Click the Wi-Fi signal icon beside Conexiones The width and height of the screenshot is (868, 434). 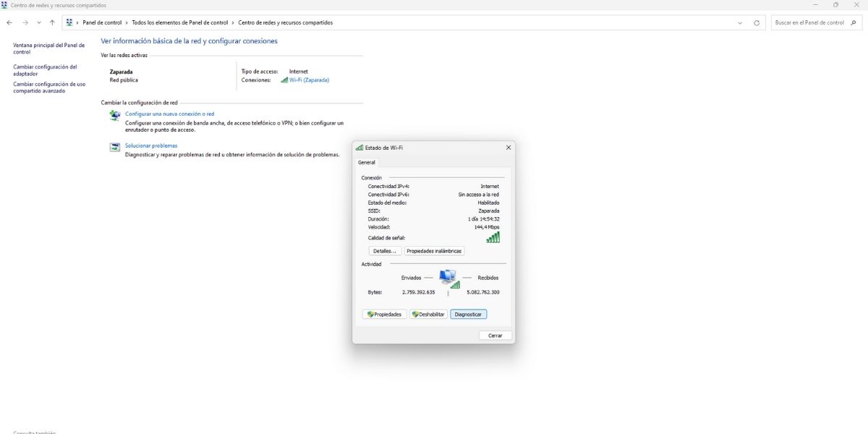coord(284,80)
